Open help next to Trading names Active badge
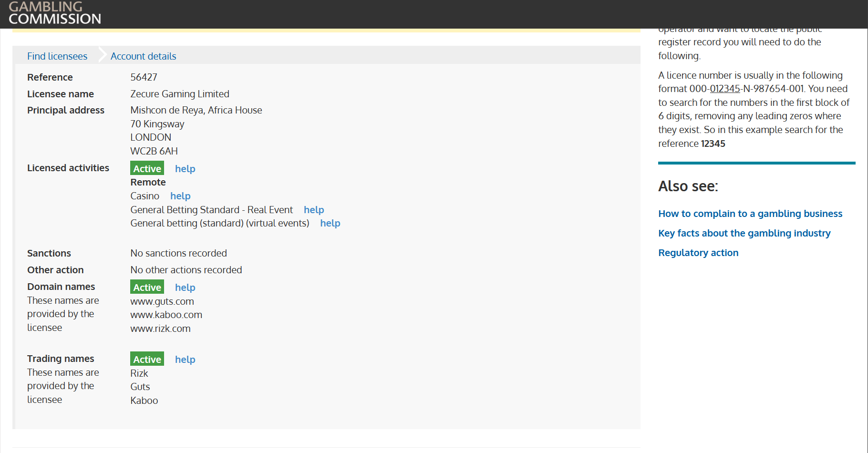Viewport: 868px width, 453px height. pos(185,360)
